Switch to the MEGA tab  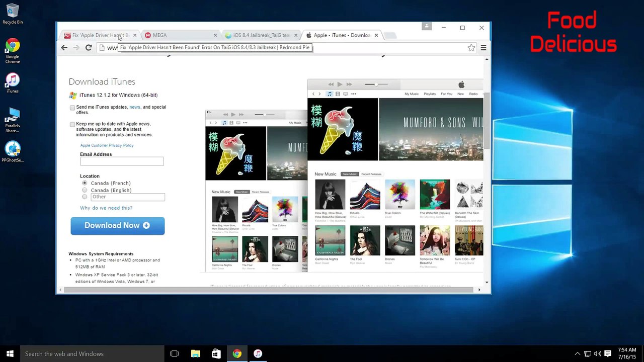tap(180, 35)
